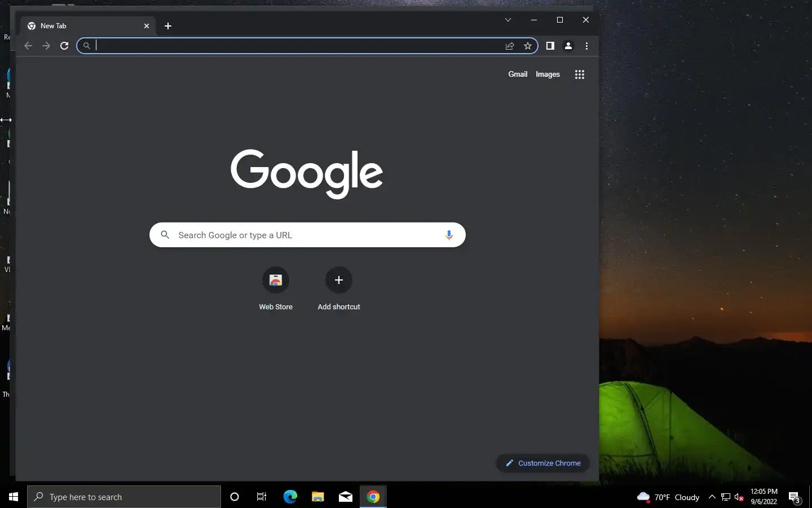
Task: Open the Web Store shortcut
Action: pyautogui.click(x=276, y=288)
